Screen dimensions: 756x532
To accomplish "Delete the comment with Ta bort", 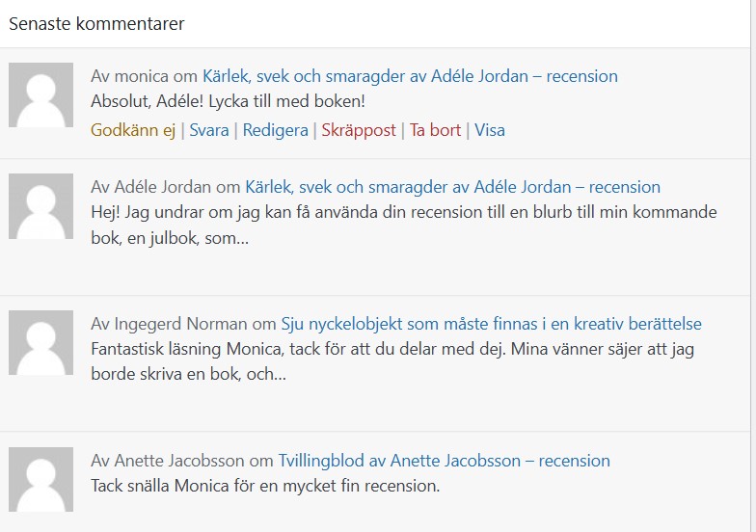I will point(436,130).
